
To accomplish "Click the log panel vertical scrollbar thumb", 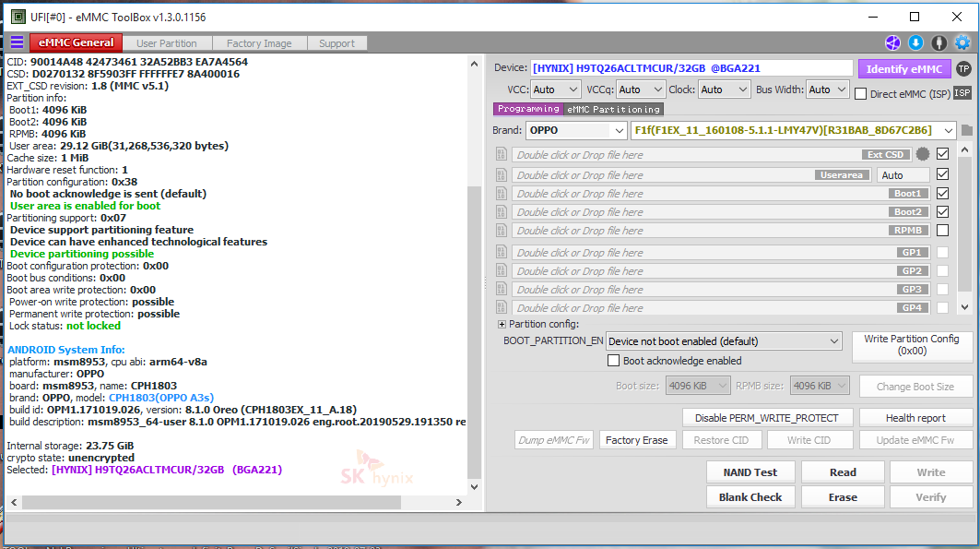I will pyautogui.click(x=474, y=331).
